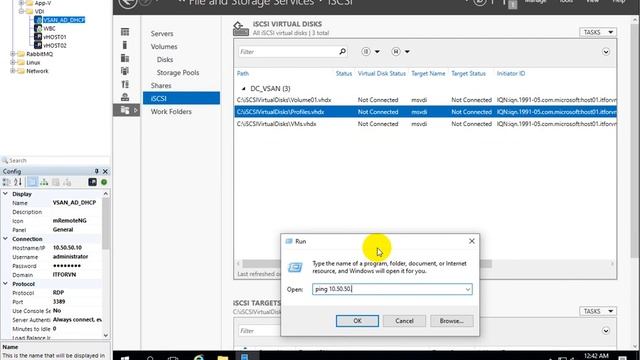Collapse the VDI folder in connections tree

click(x=21, y=11)
